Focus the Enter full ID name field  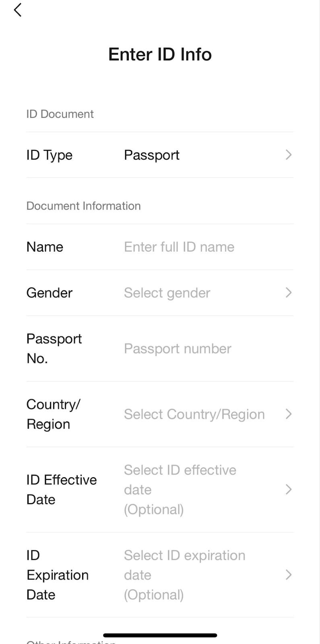pyautogui.click(x=179, y=247)
